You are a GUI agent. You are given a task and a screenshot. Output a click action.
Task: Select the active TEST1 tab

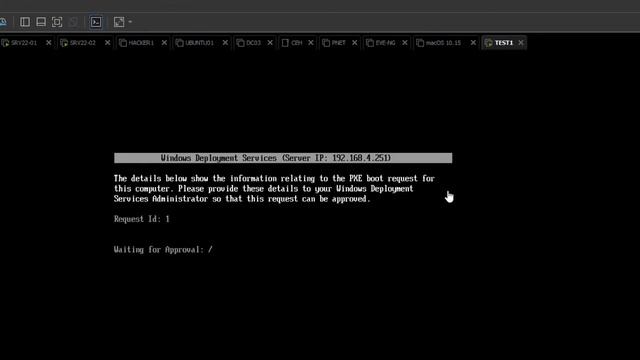(503, 43)
